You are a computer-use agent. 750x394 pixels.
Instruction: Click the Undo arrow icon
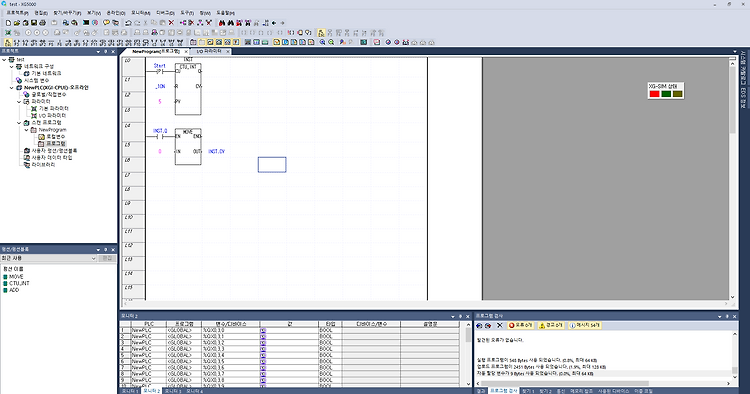point(128,22)
